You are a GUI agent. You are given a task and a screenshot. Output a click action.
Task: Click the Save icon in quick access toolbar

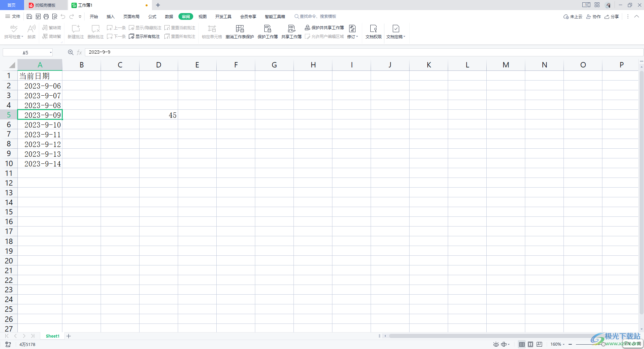point(30,16)
